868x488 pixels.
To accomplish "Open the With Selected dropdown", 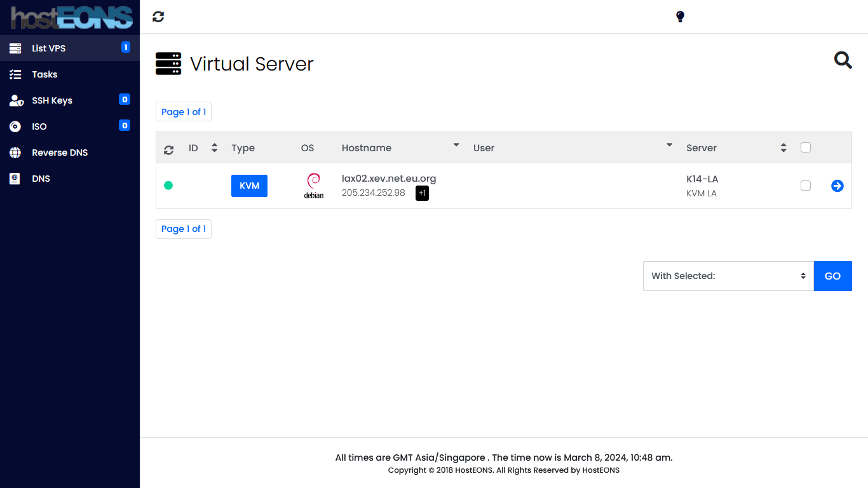I will point(728,276).
